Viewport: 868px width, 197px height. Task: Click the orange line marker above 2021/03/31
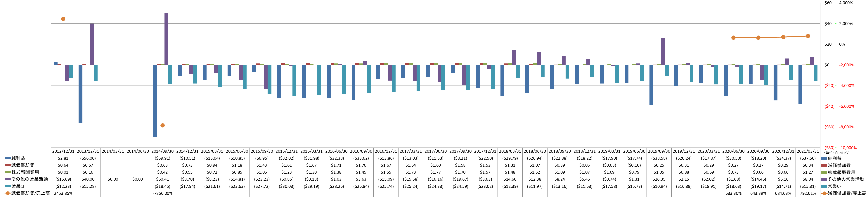tap(808, 36)
